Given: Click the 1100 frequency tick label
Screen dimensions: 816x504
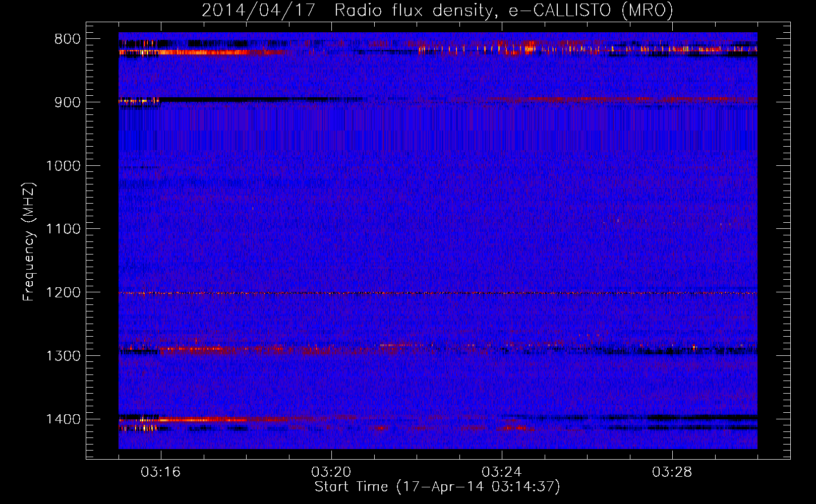Looking at the screenshot, I should tap(64, 229).
